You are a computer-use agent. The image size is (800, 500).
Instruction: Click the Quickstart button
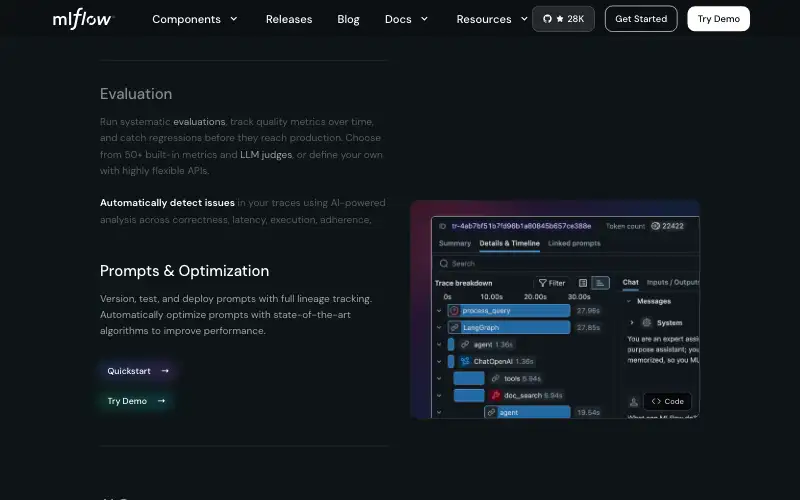[138, 371]
